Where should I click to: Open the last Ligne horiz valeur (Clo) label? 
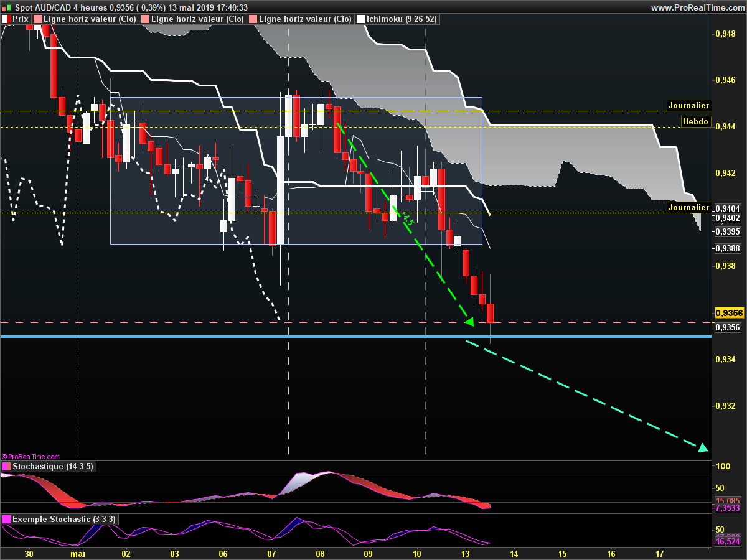301,19
